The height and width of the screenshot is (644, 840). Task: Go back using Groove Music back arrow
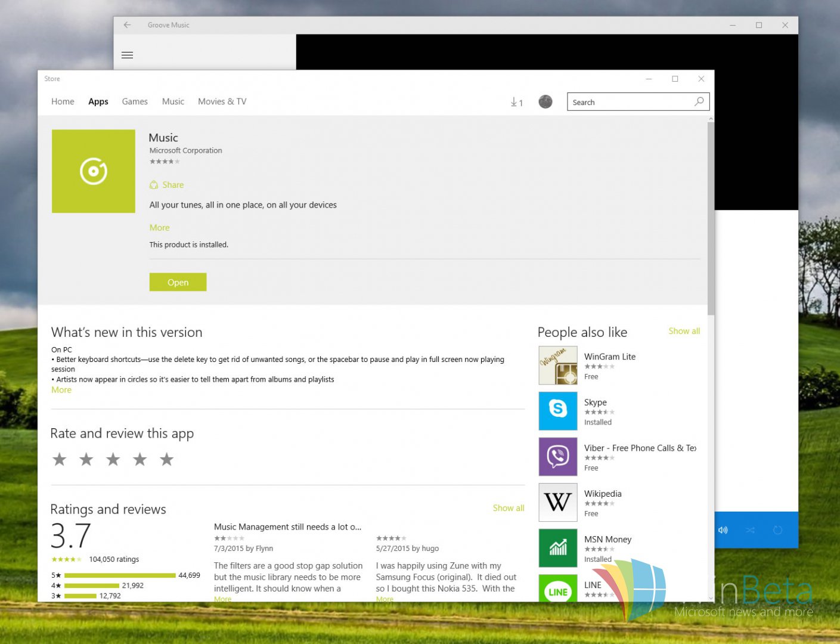pyautogui.click(x=127, y=25)
